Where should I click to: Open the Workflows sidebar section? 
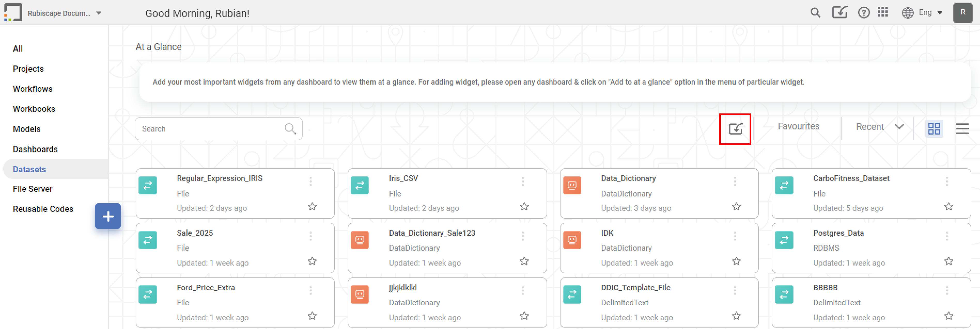[x=32, y=88]
